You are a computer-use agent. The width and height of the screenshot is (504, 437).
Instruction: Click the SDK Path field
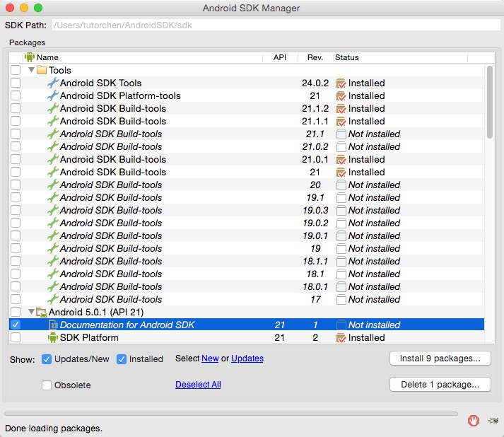pyautogui.click(x=276, y=25)
